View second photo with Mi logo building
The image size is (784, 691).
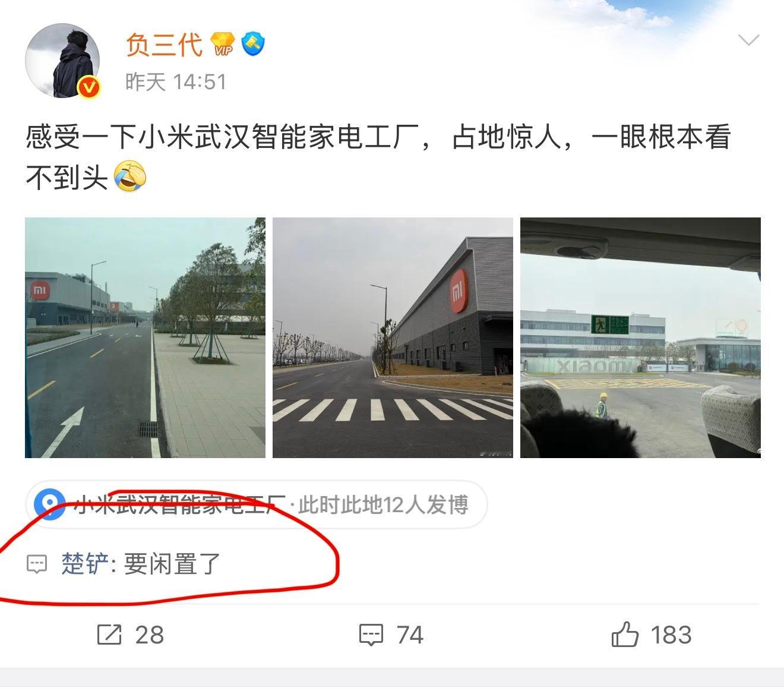[393, 337]
